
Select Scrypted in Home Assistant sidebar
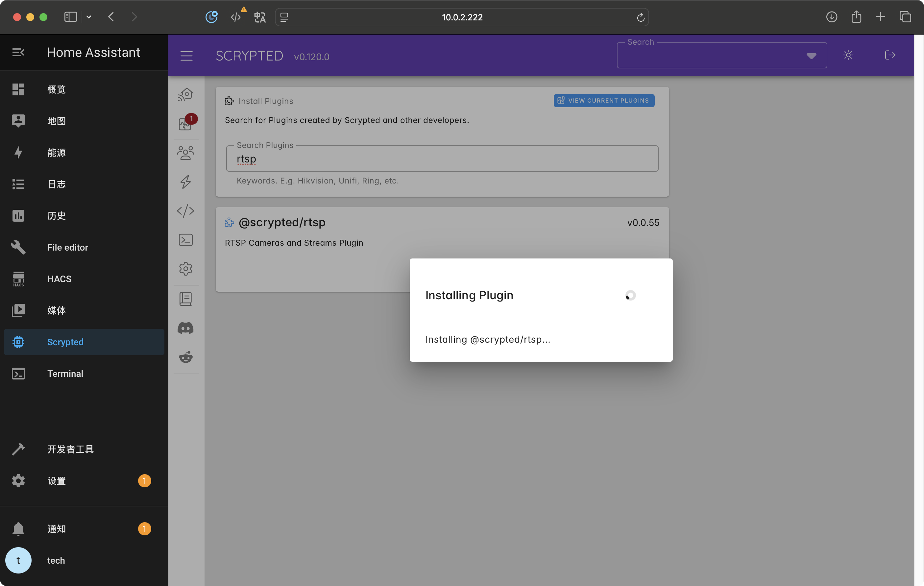[84, 342]
